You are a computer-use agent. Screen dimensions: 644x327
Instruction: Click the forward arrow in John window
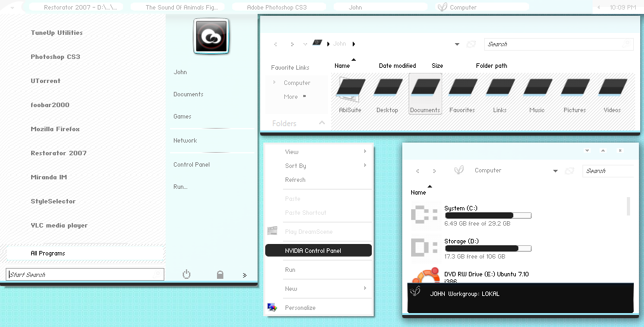(x=292, y=44)
